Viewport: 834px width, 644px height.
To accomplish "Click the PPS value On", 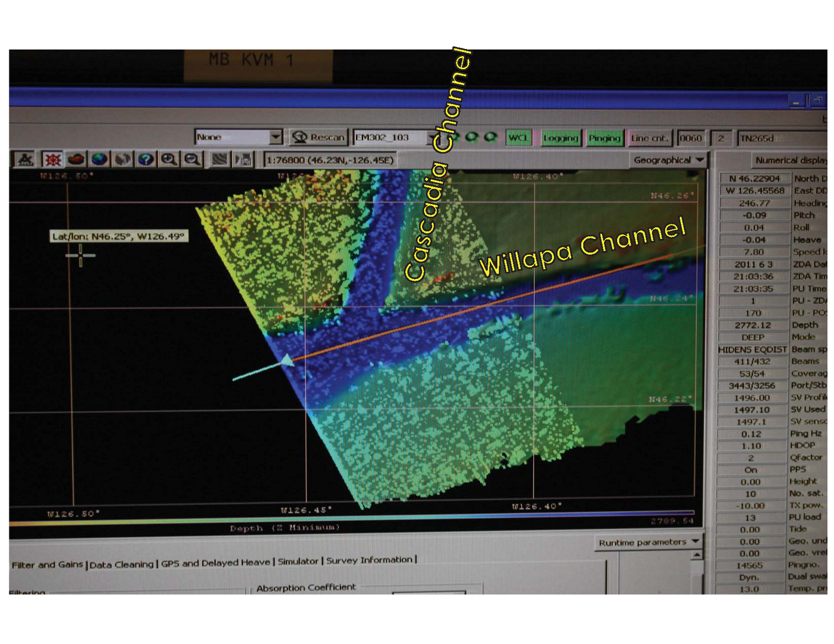I will [x=751, y=470].
